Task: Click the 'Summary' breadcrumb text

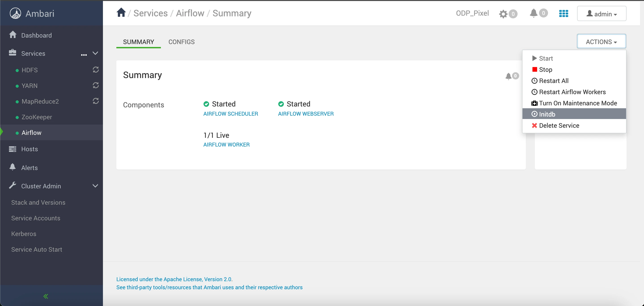Action: (x=232, y=13)
